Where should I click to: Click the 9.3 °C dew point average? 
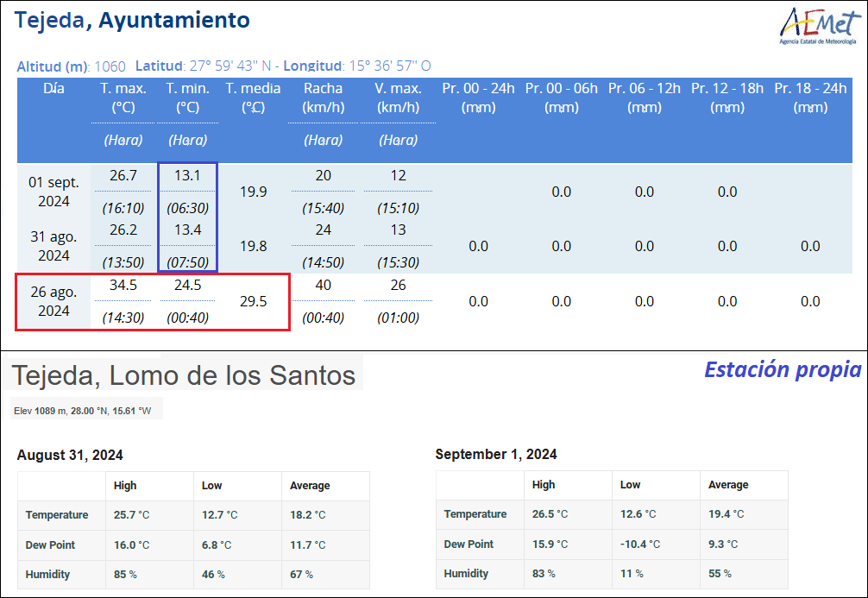coord(724,544)
